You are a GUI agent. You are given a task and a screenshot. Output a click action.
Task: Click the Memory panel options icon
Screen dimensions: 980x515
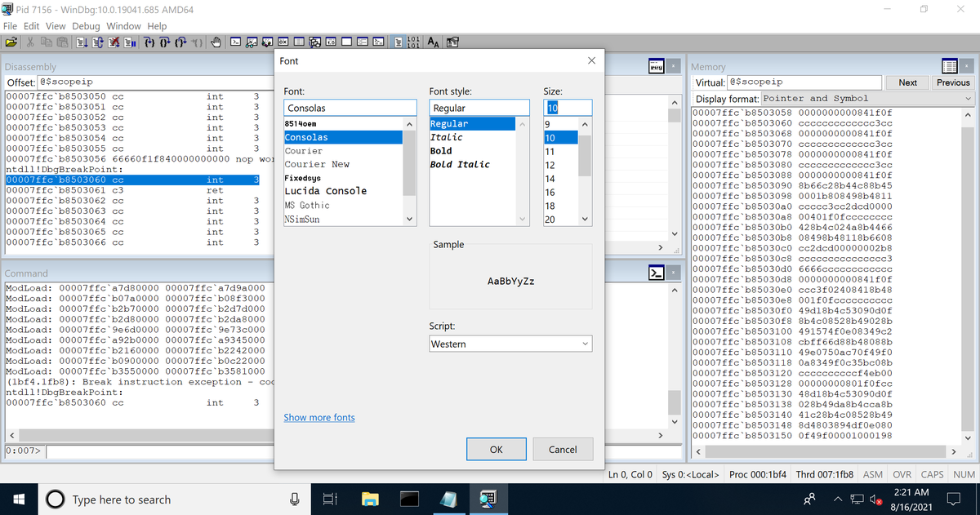[949, 65]
